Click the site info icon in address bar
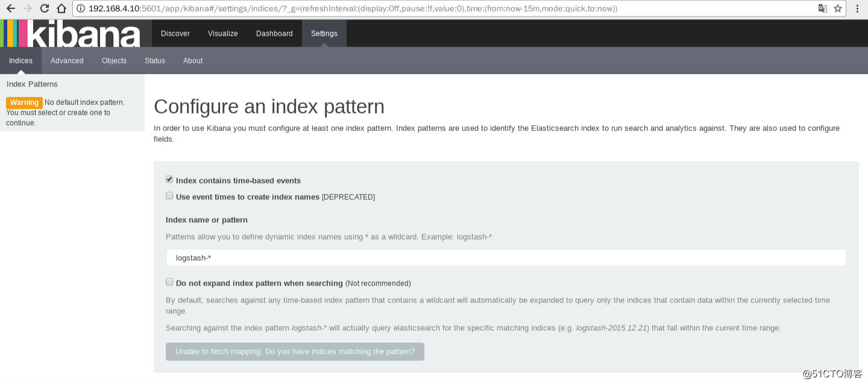Viewport: 868px width, 385px height. 81,8
